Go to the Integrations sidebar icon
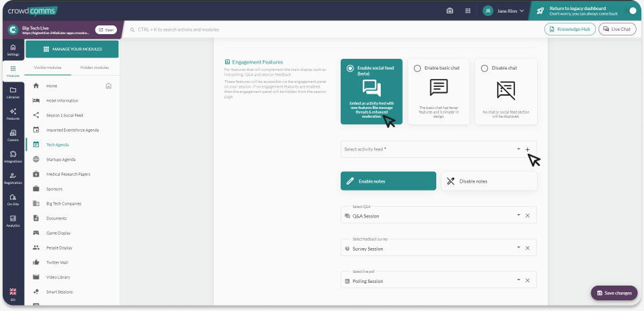644x311 pixels. coord(13,157)
